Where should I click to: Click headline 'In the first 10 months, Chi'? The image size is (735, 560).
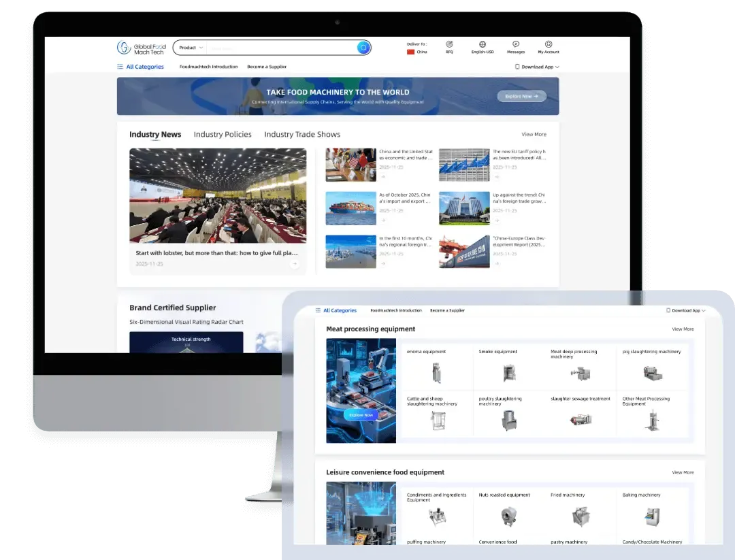point(406,242)
